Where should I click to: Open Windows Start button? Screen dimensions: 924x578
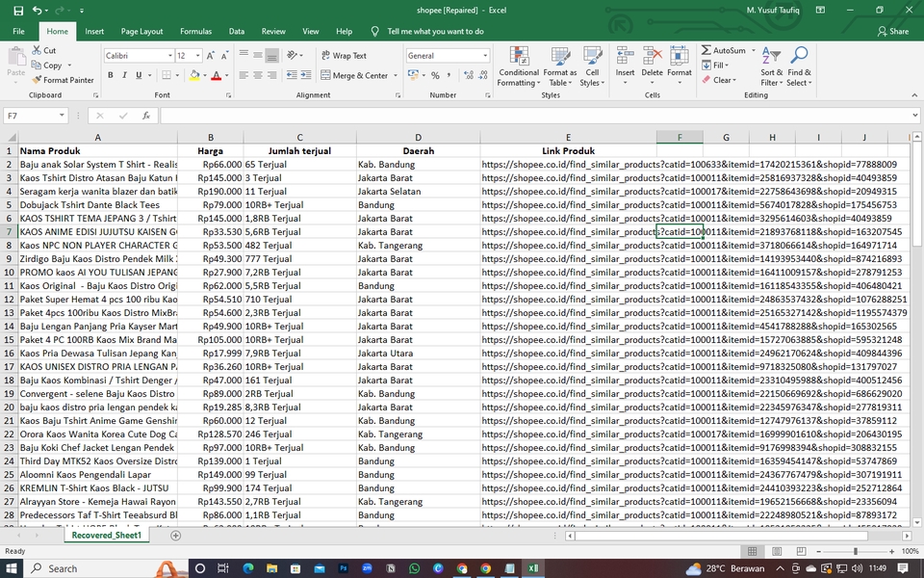[x=12, y=568]
